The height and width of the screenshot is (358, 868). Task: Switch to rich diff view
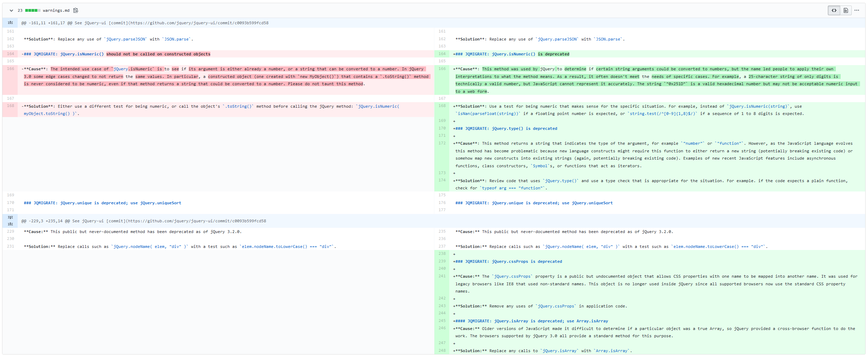(846, 10)
